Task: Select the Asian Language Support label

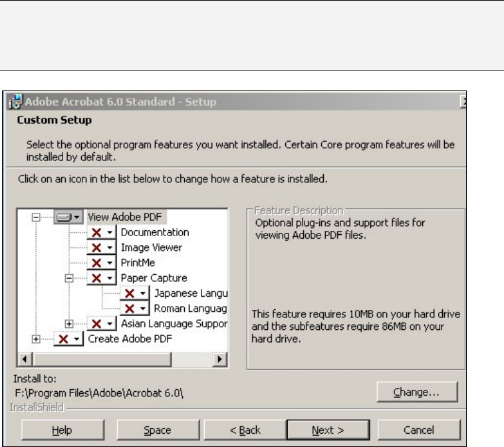Action: pyautogui.click(x=174, y=323)
